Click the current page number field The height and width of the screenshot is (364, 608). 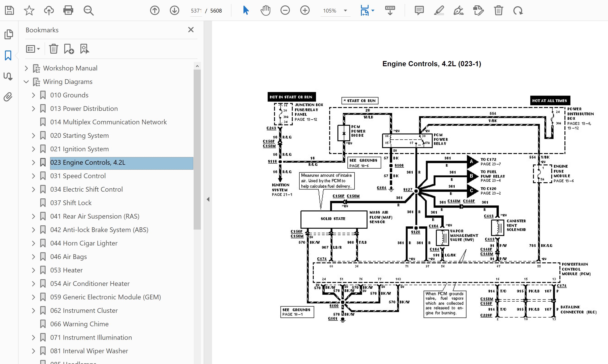[x=196, y=11]
